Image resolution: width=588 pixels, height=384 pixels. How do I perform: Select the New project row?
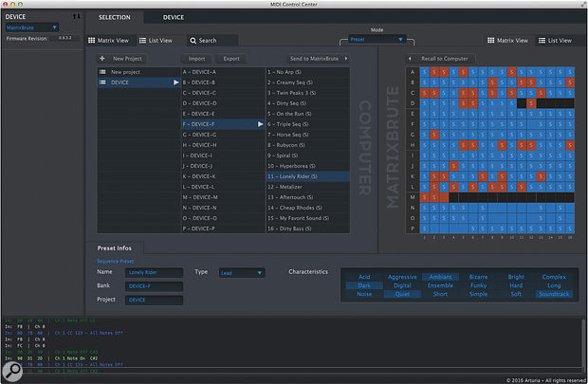point(139,72)
